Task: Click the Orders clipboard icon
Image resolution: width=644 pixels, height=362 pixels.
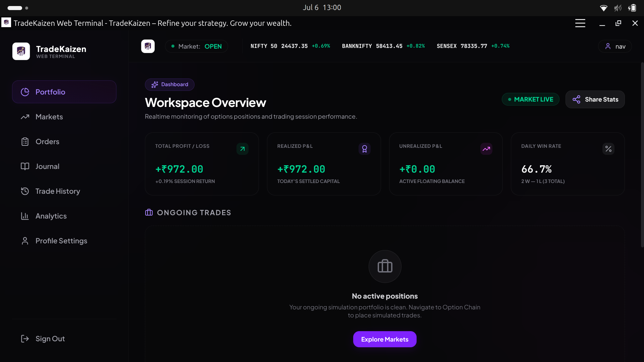Action: (25, 141)
